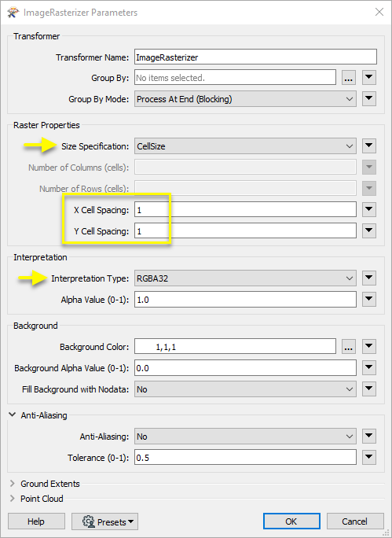Open the Group By Mode dropdown
Screen dimensions: 392x538
[245, 99]
